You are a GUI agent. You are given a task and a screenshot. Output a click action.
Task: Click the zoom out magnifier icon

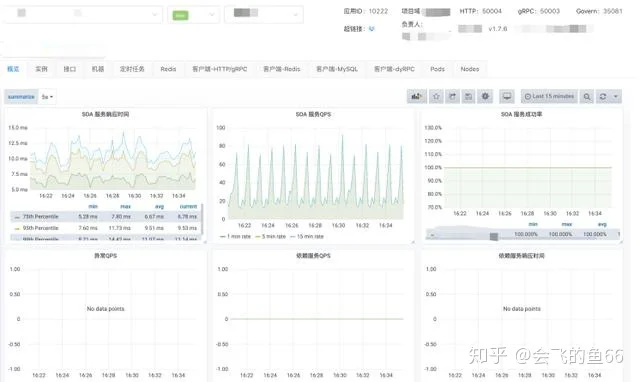pyautogui.click(x=587, y=96)
